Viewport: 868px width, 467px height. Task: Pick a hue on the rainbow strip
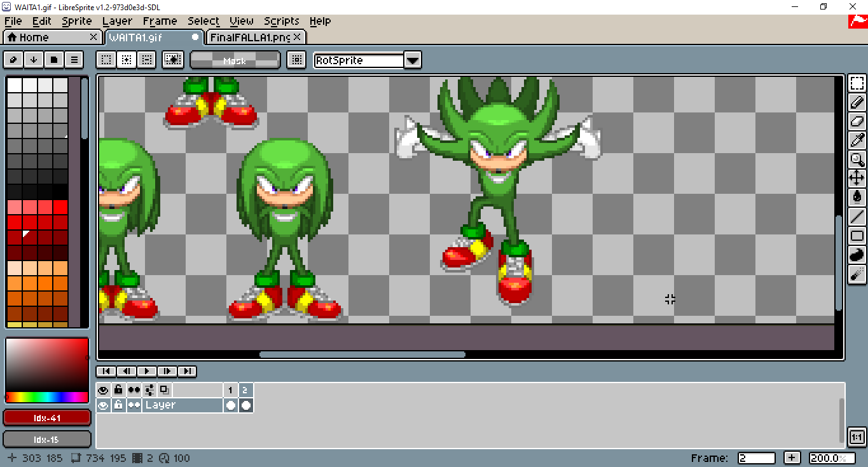coord(46,397)
